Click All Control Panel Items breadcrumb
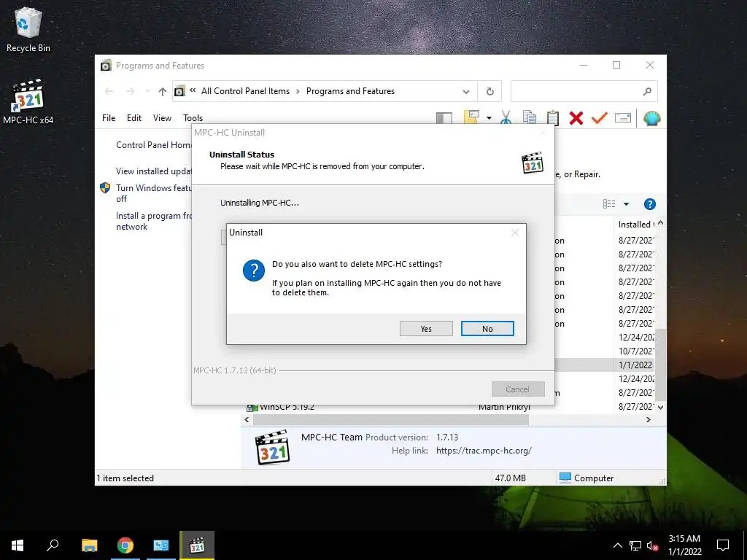The width and height of the screenshot is (747, 560). click(245, 91)
